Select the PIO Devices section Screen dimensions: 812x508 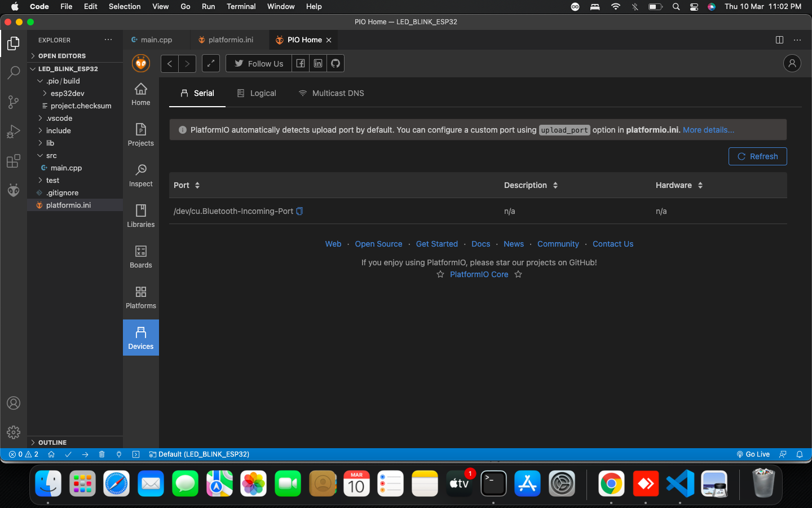pyautogui.click(x=141, y=338)
